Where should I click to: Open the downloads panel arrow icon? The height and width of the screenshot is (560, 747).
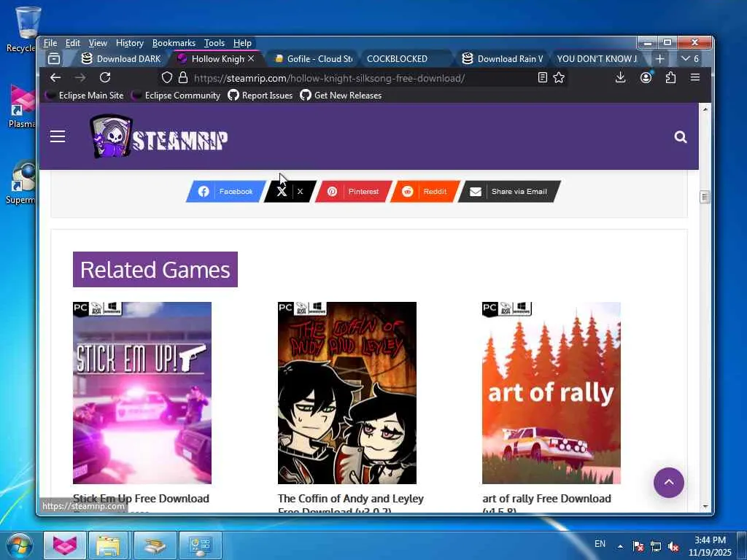[620, 77]
